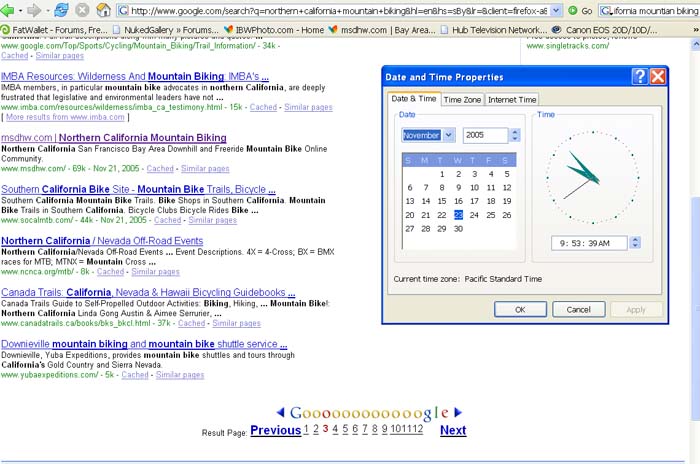Increase the time with the up spinner
700x464 pixels.
(635, 240)
